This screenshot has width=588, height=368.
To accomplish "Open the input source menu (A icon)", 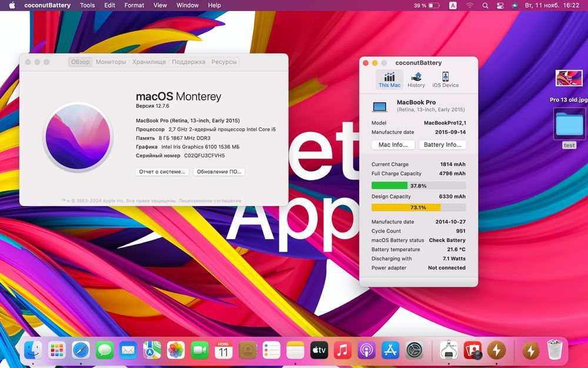I will [x=453, y=6].
